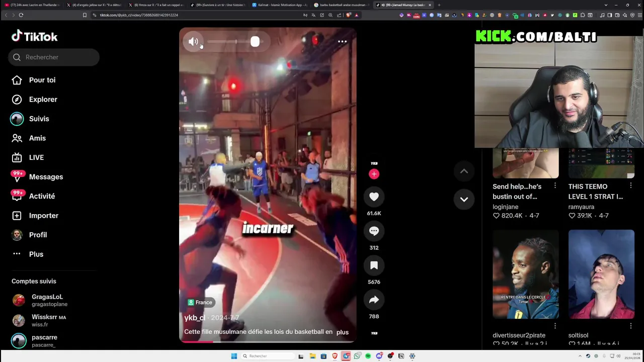644x362 pixels.
Task: Go to the next video arrow
Action: click(464, 200)
